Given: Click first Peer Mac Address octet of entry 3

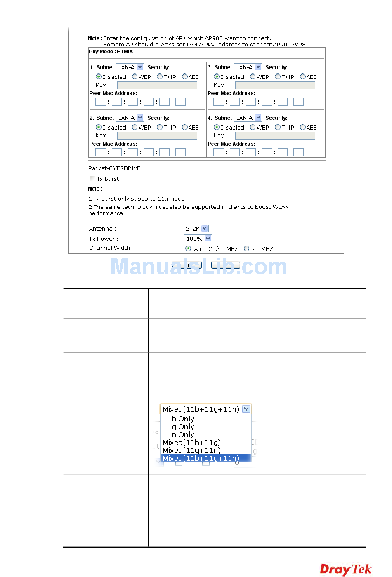Looking at the screenshot, I should (219, 102).
